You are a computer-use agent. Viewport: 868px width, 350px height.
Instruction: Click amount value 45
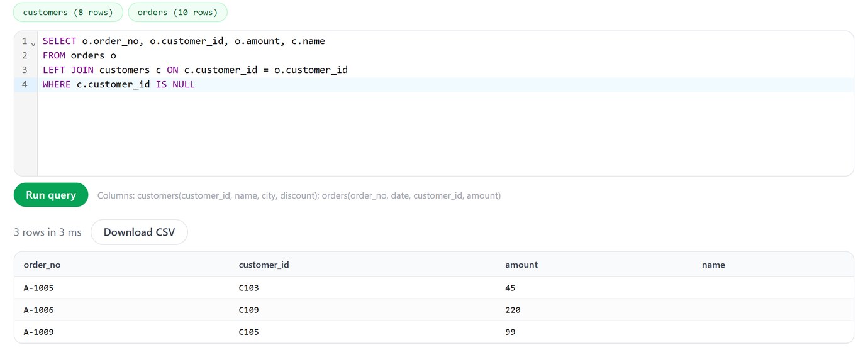point(510,288)
